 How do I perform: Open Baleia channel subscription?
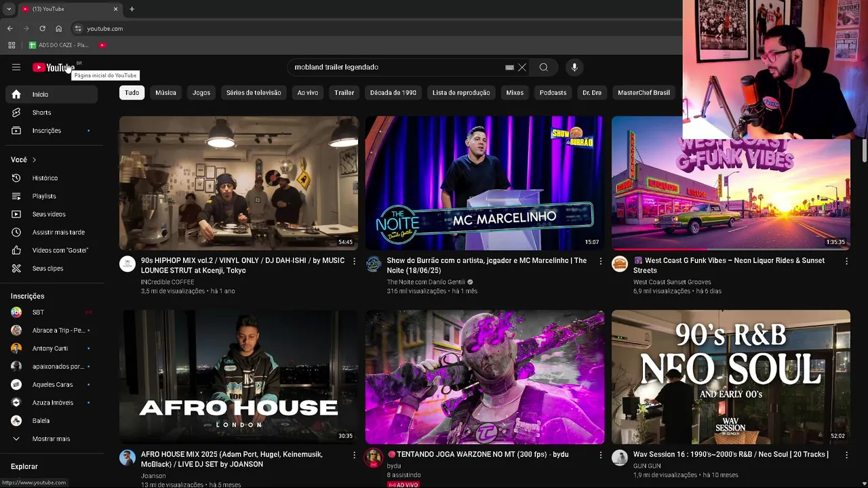[x=52, y=420]
